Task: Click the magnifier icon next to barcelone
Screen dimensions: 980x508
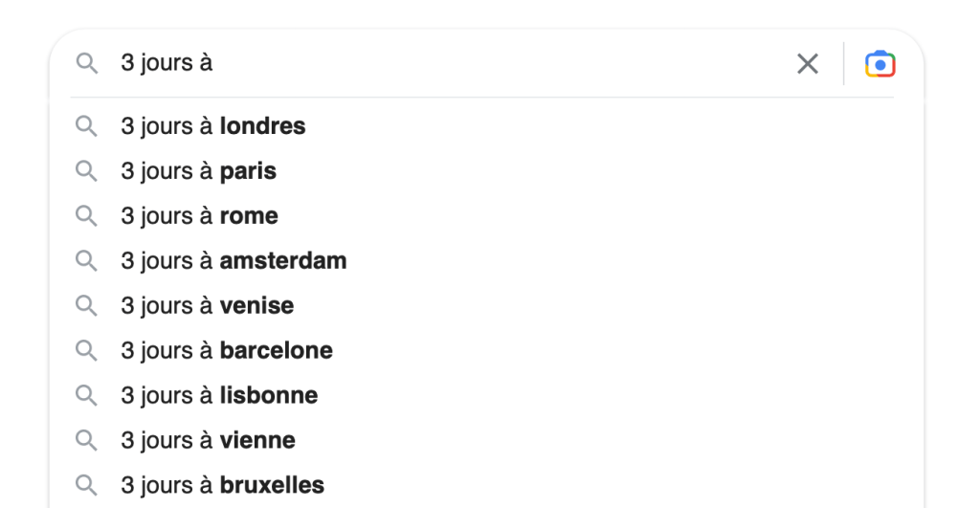Action: tap(87, 350)
